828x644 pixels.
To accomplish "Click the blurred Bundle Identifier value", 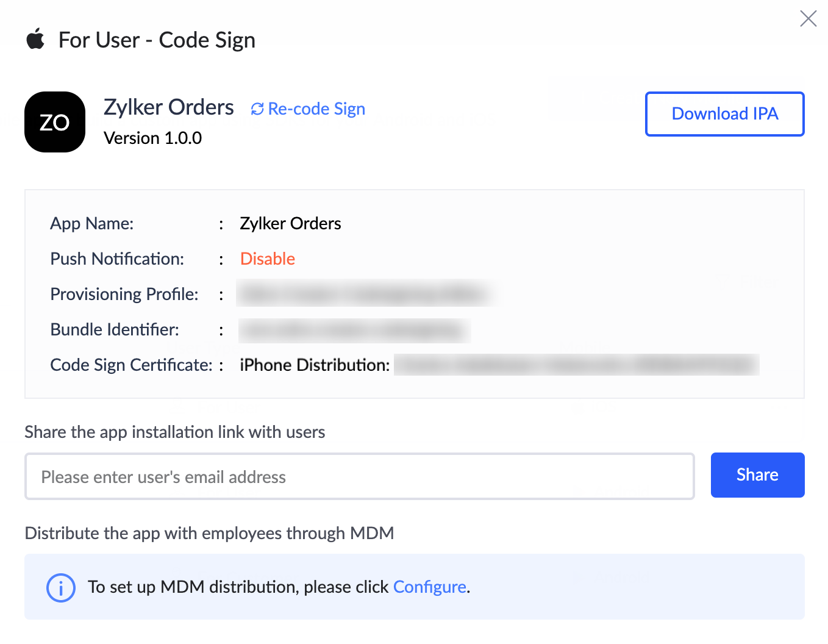I will point(354,330).
